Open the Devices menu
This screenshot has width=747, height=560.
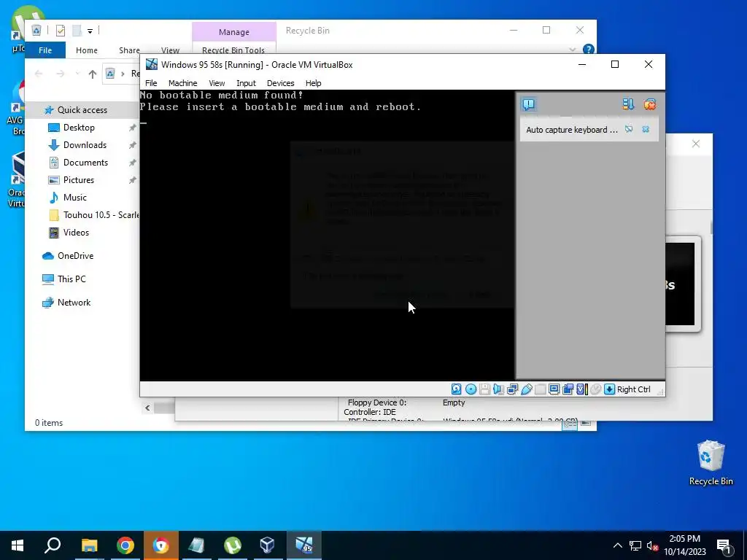point(281,83)
